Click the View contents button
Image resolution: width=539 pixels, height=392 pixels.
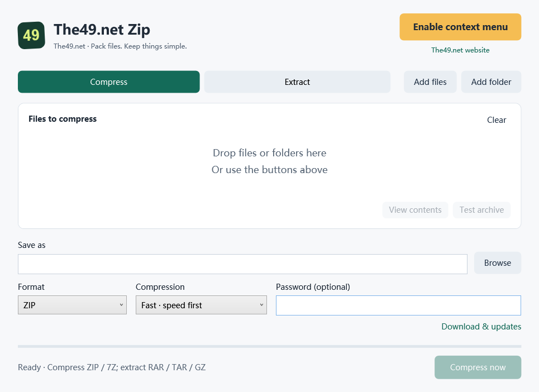(x=415, y=210)
